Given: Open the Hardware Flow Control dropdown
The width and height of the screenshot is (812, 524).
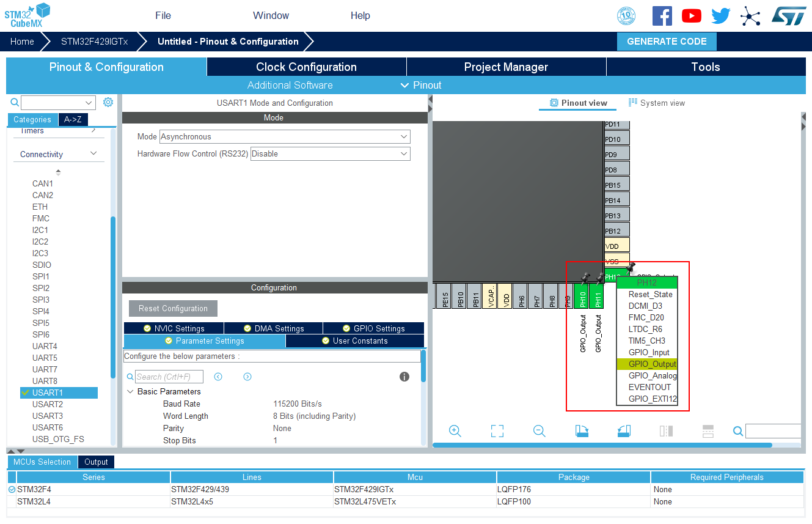Looking at the screenshot, I should pyautogui.click(x=330, y=154).
